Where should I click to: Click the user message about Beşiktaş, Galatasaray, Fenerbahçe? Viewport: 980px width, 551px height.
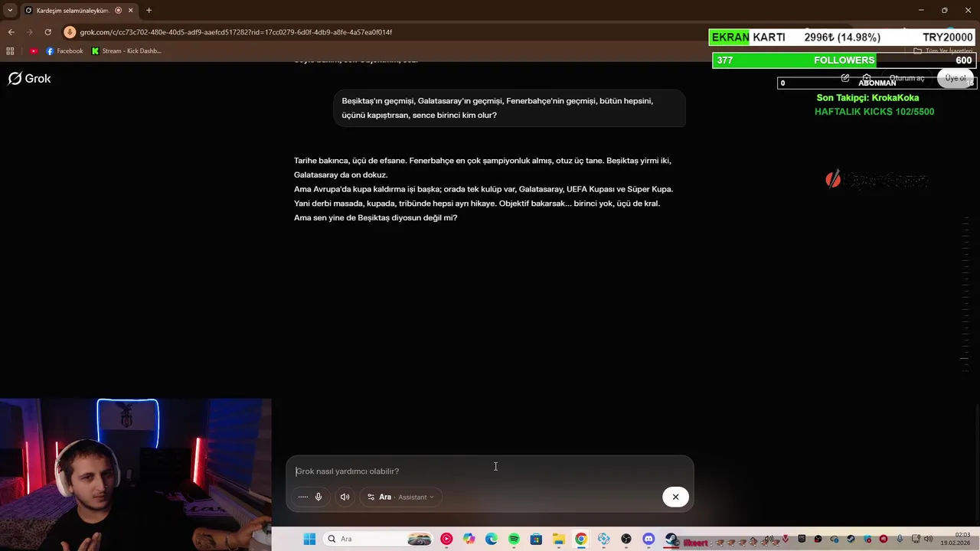point(510,108)
